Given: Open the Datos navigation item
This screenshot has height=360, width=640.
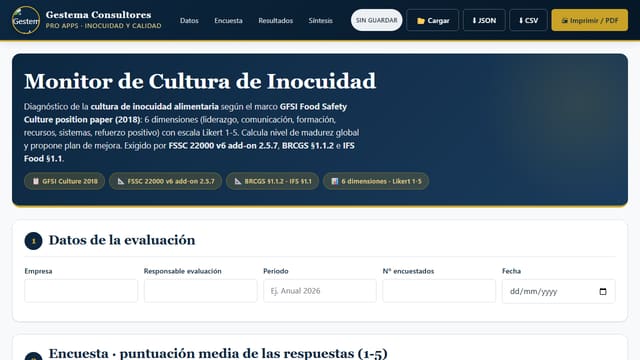Looking at the screenshot, I should (189, 20).
